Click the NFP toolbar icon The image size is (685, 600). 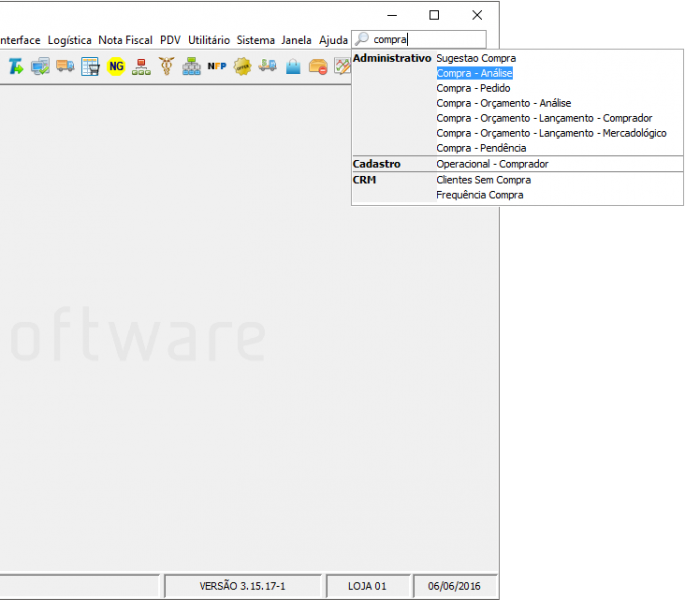(x=217, y=67)
